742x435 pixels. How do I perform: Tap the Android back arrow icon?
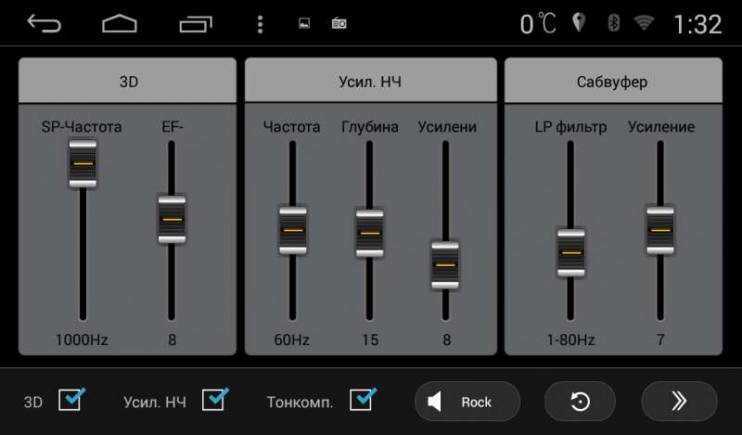click(x=44, y=23)
